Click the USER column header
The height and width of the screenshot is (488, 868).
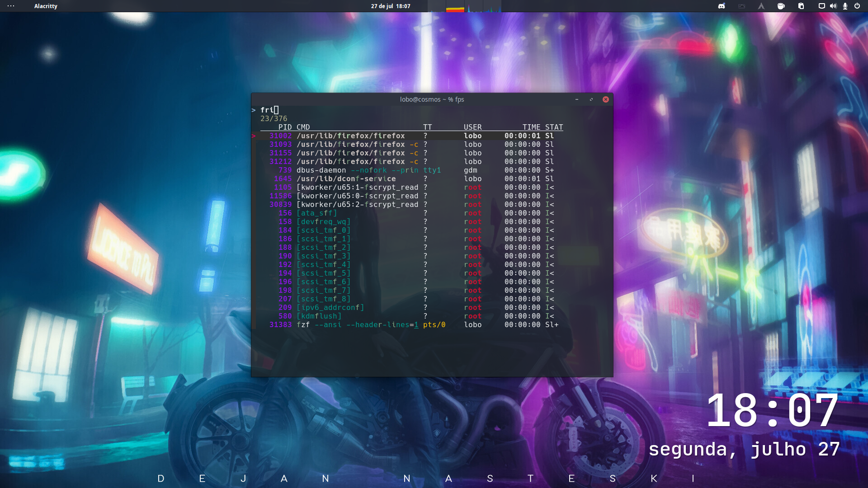472,127
